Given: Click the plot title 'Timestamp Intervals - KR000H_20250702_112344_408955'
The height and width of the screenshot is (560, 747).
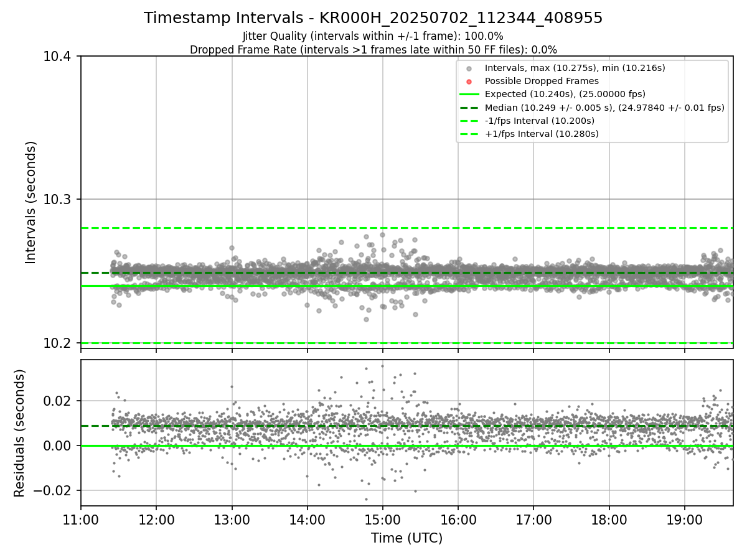Looking at the screenshot, I should point(374,18).
